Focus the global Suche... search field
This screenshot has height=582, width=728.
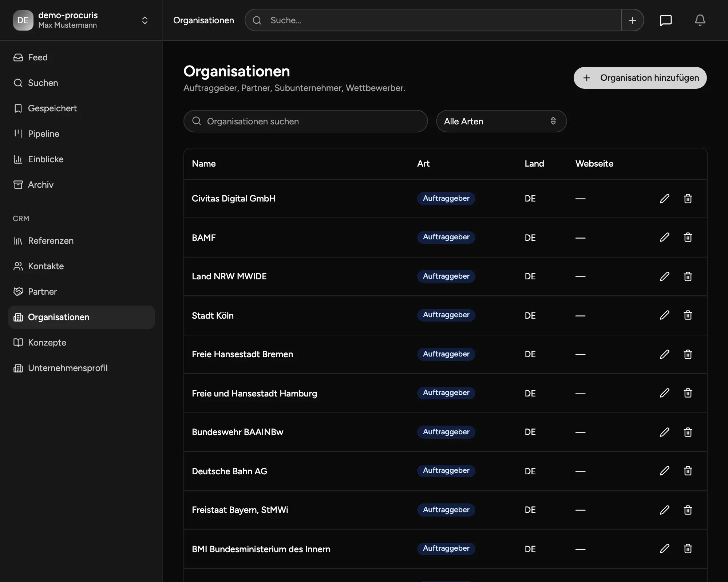coord(433,20)
